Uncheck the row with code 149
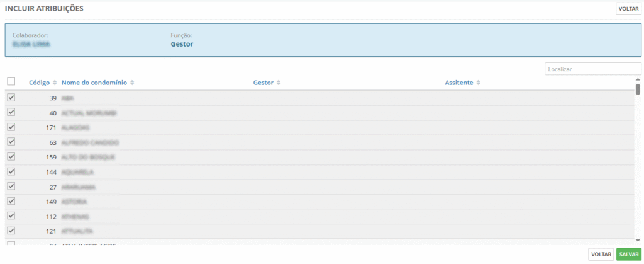 pos(11,201)
